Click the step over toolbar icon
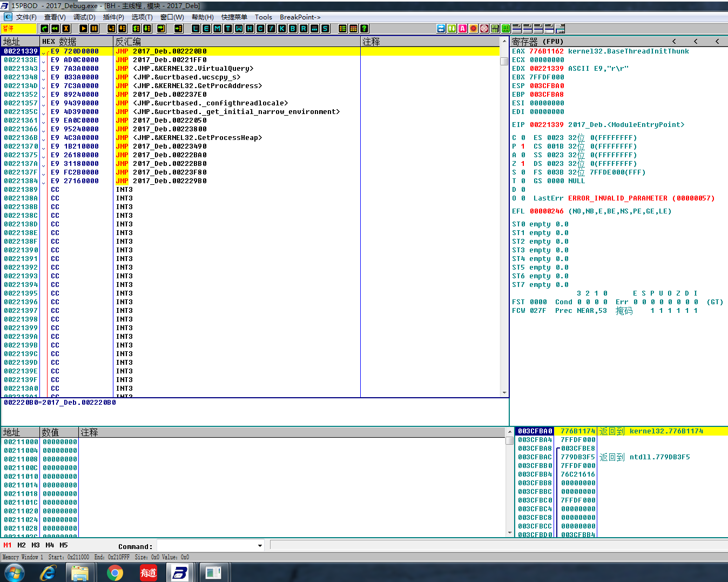This screenshot has height=582, width=728. [122, 28]
